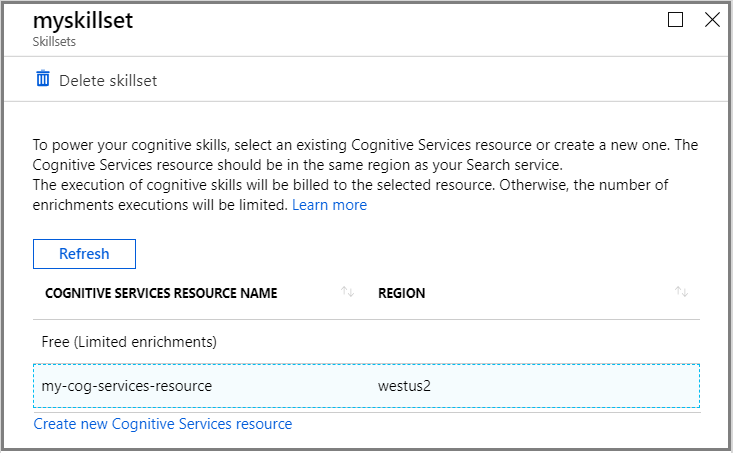Screen dimensions: 733x453
Task: Click the 'Region' column header text
Action: pyautogui.click(x=401, y=293)
